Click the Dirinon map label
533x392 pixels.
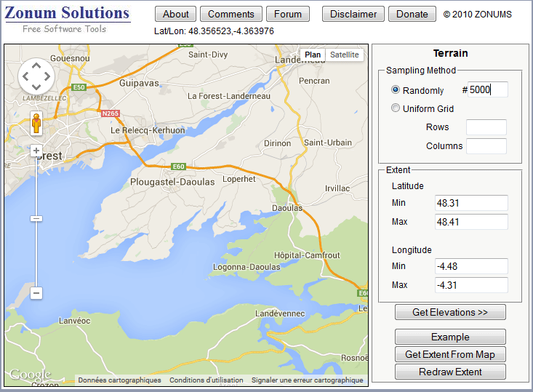coord(277,143)
